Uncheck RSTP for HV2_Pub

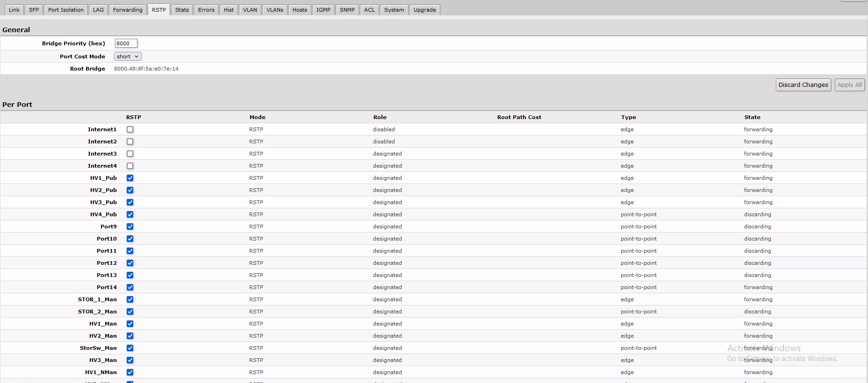[x=130, y=190]
